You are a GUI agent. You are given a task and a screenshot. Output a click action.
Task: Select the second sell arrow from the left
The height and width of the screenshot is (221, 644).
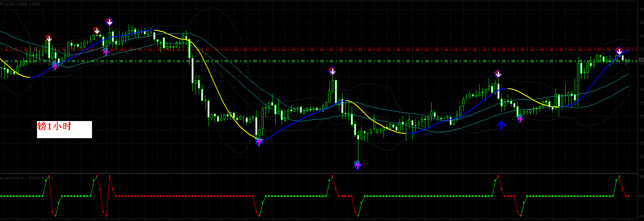(96, 31)
